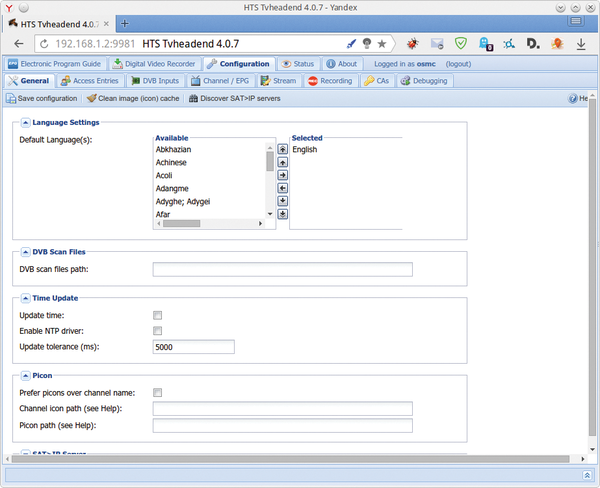
Task: Open the Debugging sub-tab
Action: click(x=424, y=81)
